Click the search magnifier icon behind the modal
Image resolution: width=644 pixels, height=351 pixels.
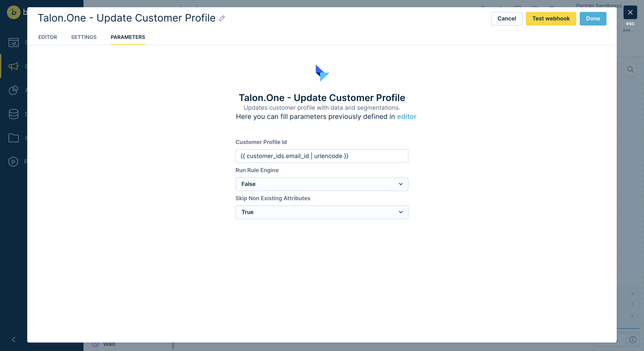[631, 70]
